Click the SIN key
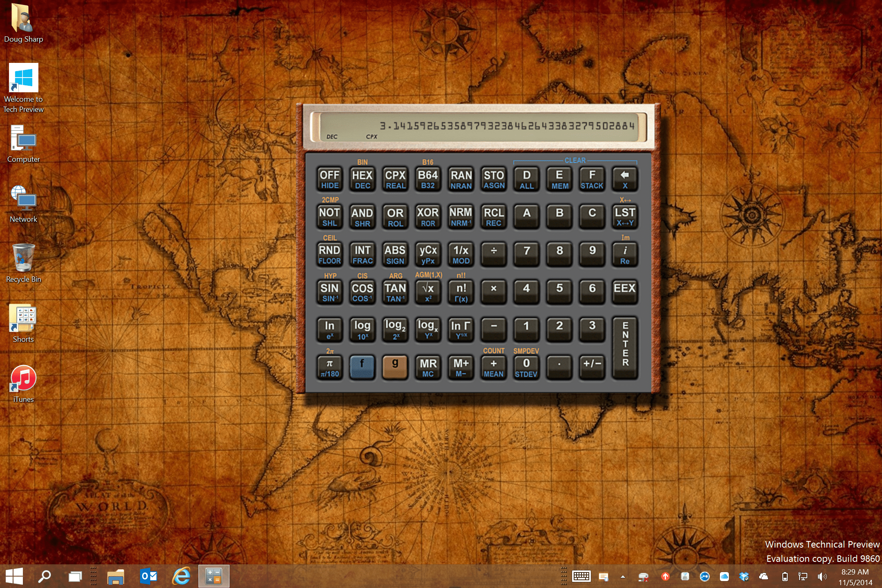Viewport: 882px width, 588px height. (x=330, y=292)
